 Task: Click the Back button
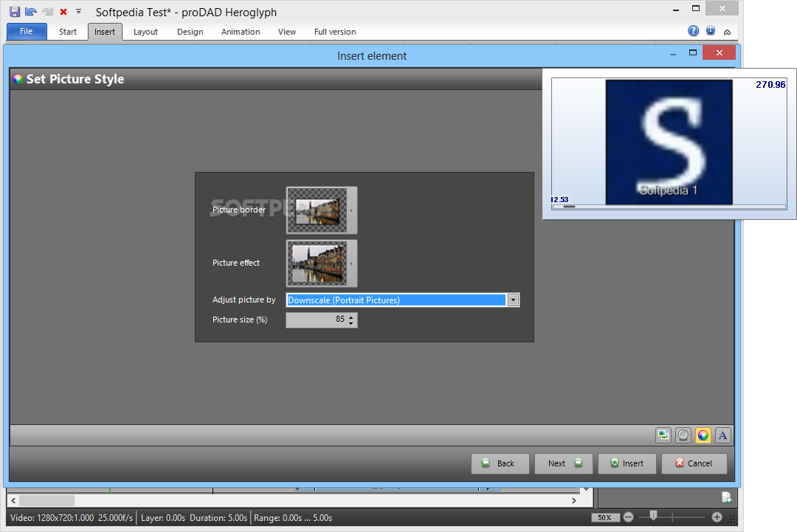(500, 463)
